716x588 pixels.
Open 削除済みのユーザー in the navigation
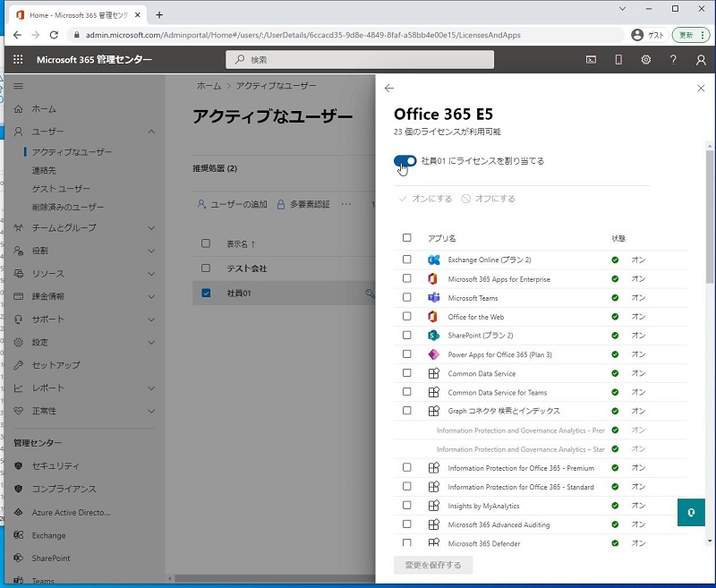[68, 207]
